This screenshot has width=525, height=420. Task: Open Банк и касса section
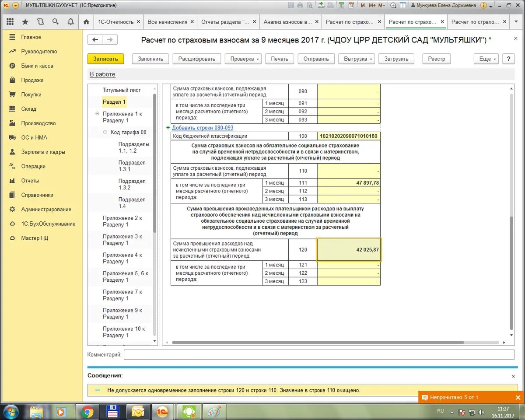37,66
